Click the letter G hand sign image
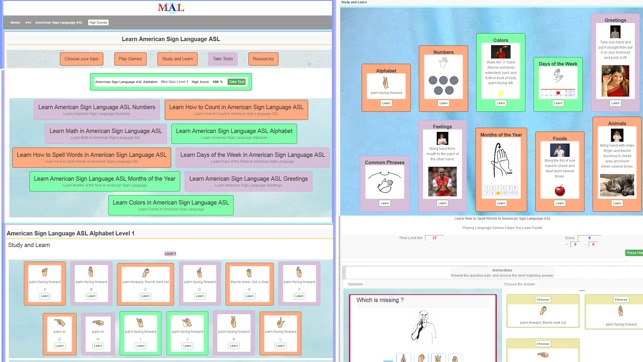 point(59,323)
